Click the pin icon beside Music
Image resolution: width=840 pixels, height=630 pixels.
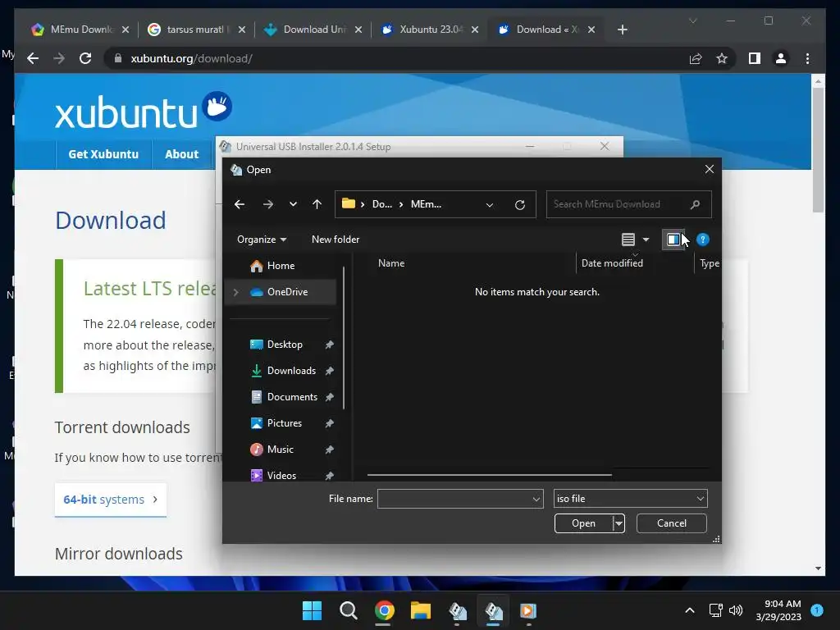pyautogui.click(x=330, y=450)
